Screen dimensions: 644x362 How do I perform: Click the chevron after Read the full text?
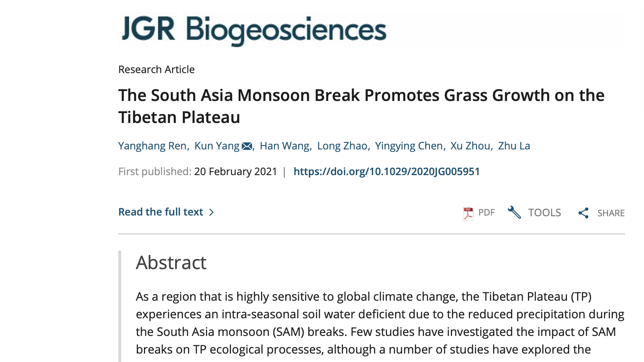pyautogui.click(x=211, y=212)
